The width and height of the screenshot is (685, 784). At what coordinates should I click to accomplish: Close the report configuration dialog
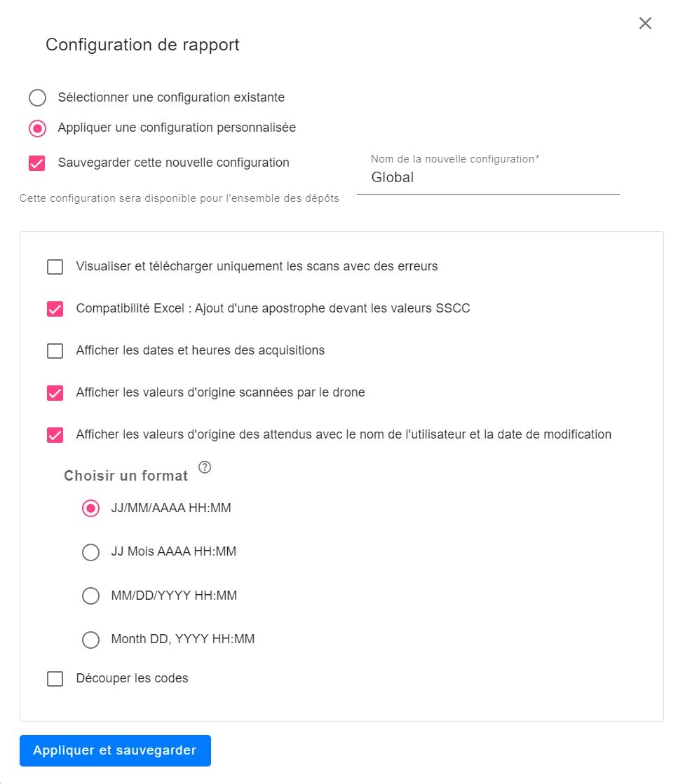pyautogui.click(x=645, y=23)
